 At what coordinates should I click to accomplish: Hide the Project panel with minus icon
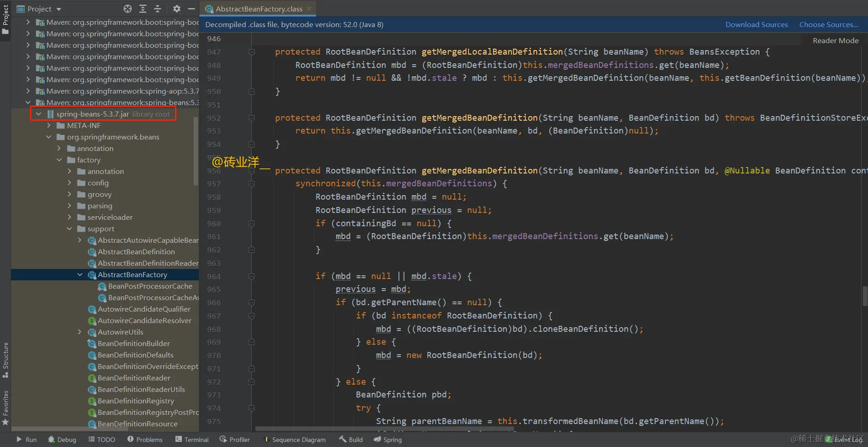(192, 9)
